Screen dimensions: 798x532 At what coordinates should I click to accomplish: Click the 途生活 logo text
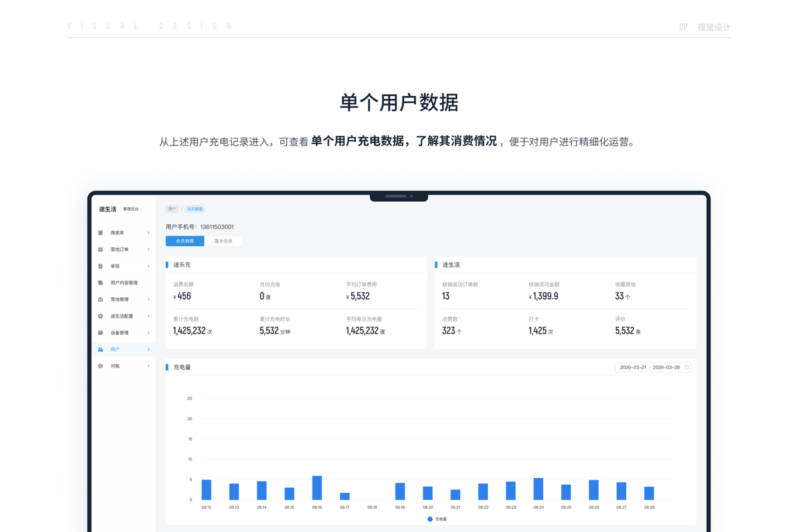click(x=107, y=208)
